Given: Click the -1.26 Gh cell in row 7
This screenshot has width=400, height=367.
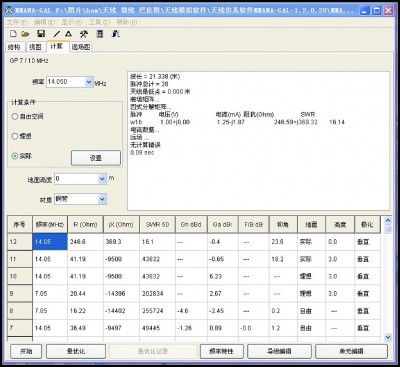Looking at the screenshot, I should [191, 328].
